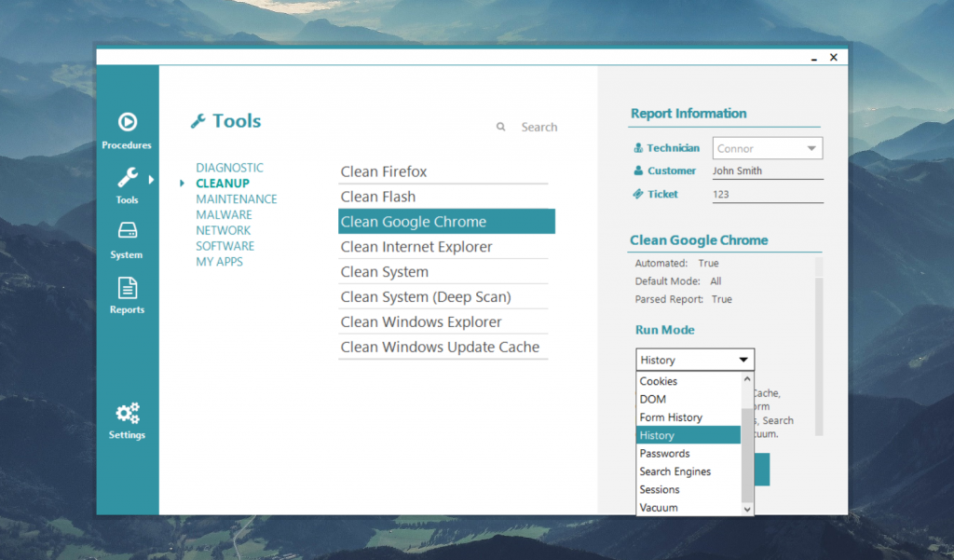Click the Ticket tag icon
This screenshot has height=560, width=954.
637,194
